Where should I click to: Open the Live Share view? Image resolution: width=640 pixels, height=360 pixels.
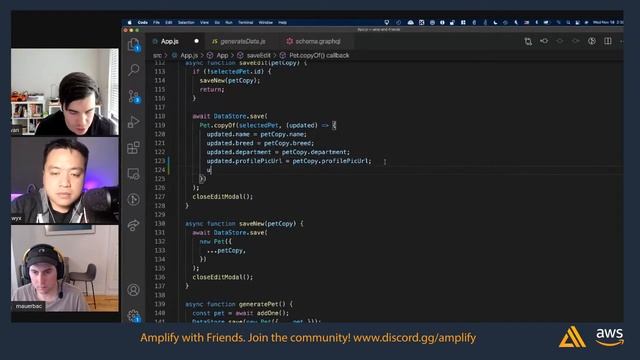click(x=133, y=225)
